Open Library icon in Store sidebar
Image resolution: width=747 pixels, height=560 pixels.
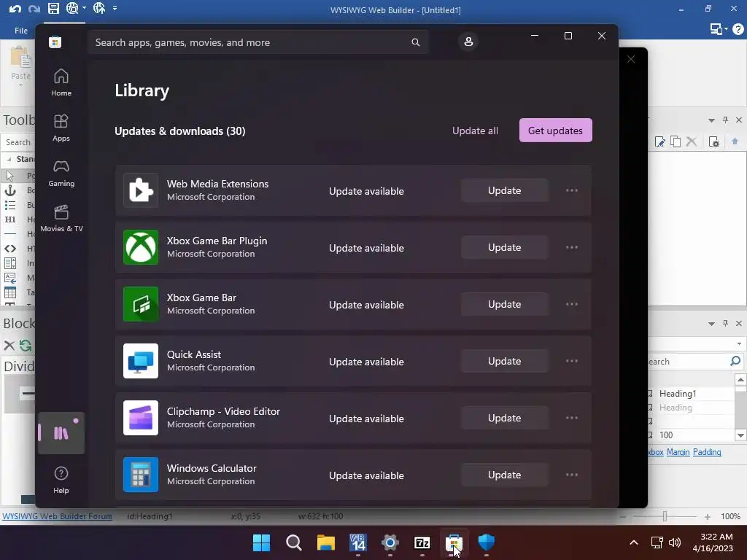(61, 433)
